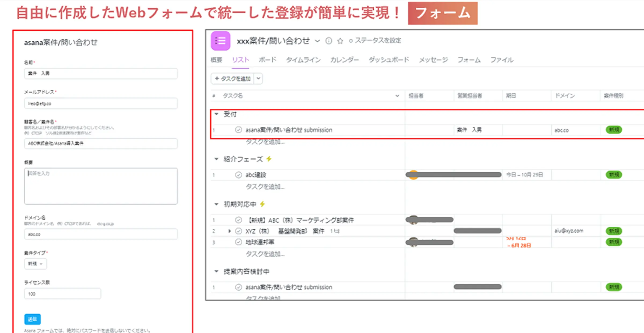The height and width of the screenshot is (333, 644).
Task: Open dropdown arrow beside タスクを追加 button
Action: [258, 79]
